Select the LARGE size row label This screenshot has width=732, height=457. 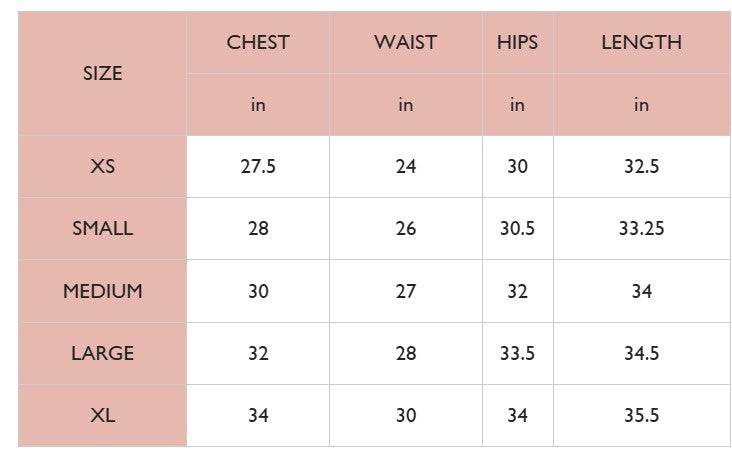102,353
